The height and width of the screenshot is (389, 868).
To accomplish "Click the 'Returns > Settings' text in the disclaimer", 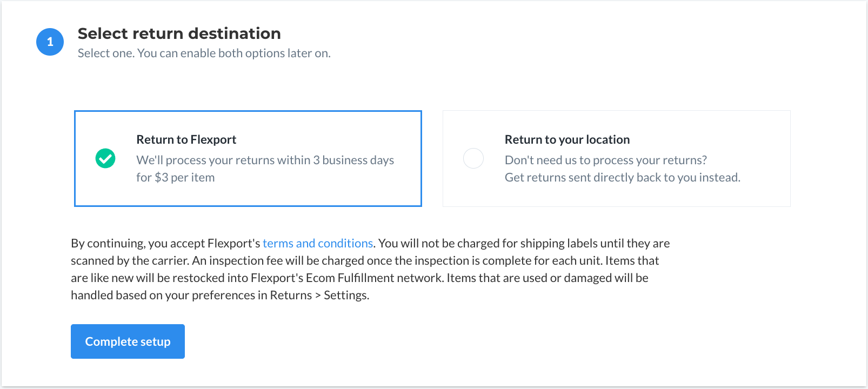I will pos(319,295).
